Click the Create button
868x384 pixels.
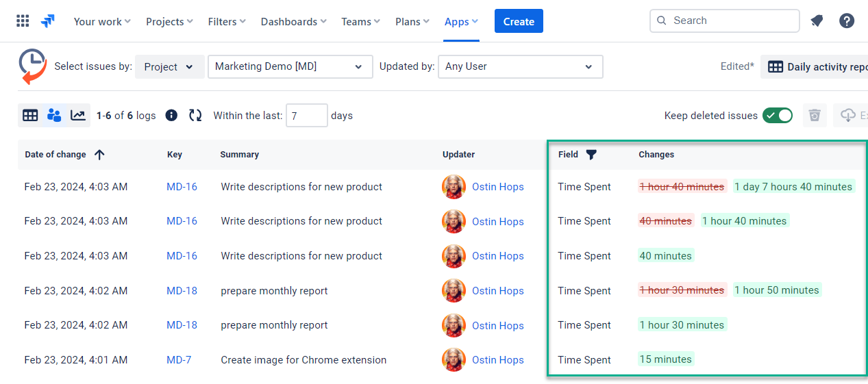[x=519, y=21]
